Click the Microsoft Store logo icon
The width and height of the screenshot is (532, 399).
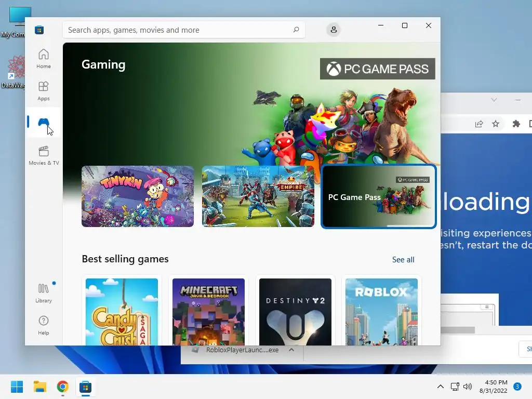pyautogui.click(x=39, y=30)
